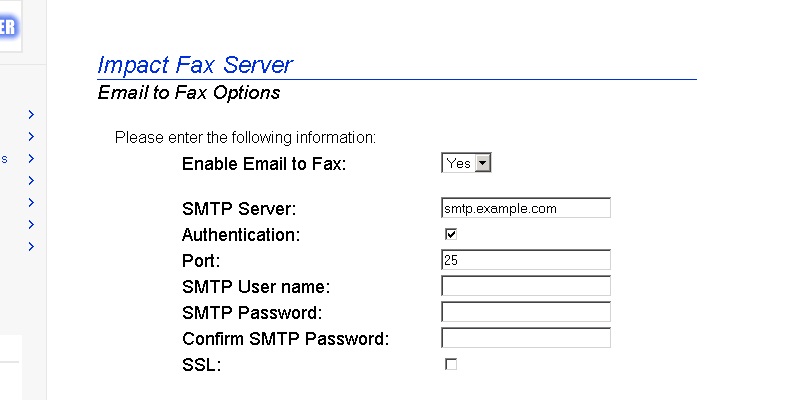Click the sixth sidebar chevron arrow

click(x=32, y=224)
